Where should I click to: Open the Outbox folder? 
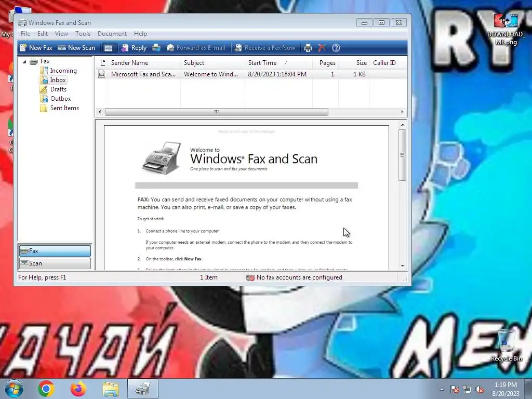tap(60, 99)
